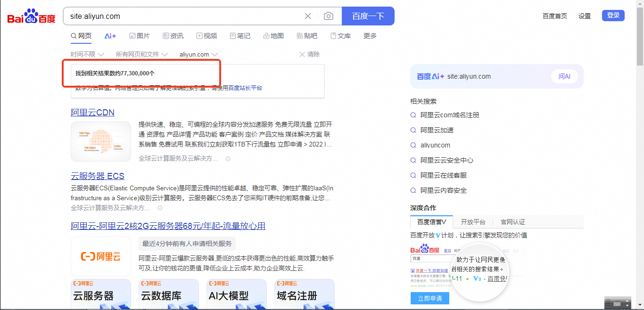The height and width of the screenshot is (310, 644).
Task: Expand arrow next to ECS result source
Action: point(160,208)
